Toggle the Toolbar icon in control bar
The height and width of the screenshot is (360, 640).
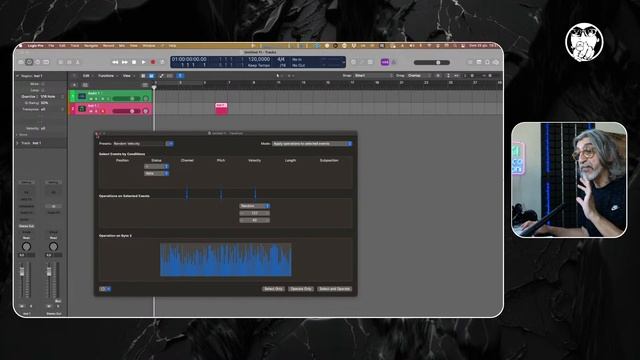pos(46,62)
